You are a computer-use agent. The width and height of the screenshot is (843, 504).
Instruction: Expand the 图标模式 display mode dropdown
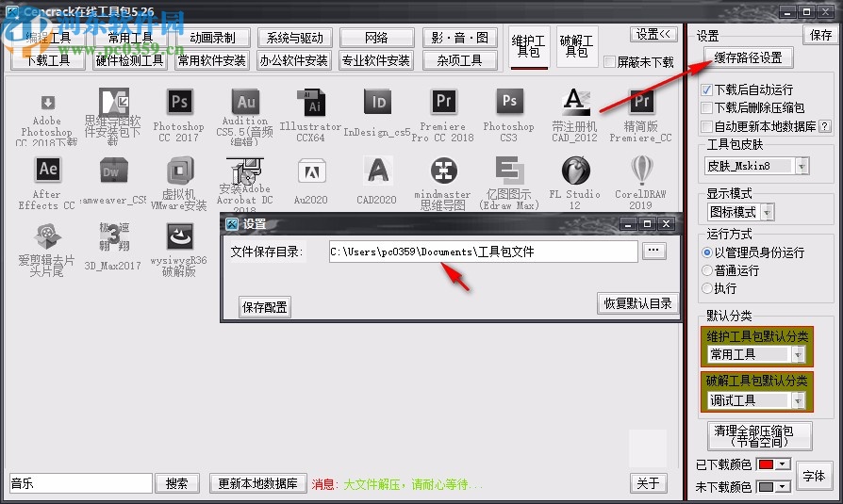[x=768, y=212]
